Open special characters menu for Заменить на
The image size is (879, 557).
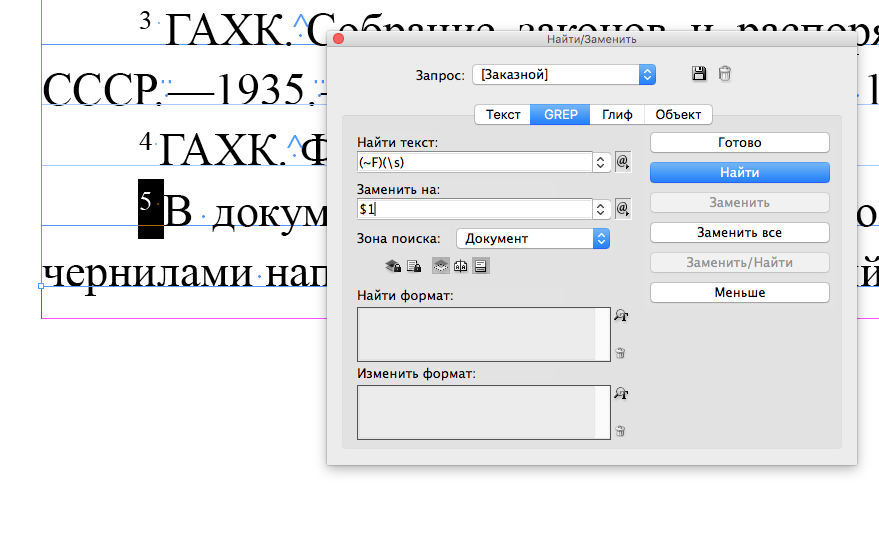623,209
